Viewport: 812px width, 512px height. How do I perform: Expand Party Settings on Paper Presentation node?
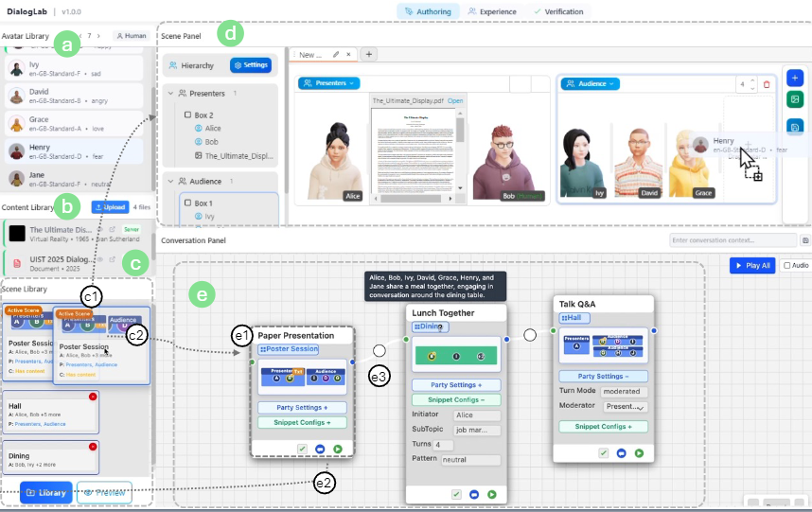(302, 408)
